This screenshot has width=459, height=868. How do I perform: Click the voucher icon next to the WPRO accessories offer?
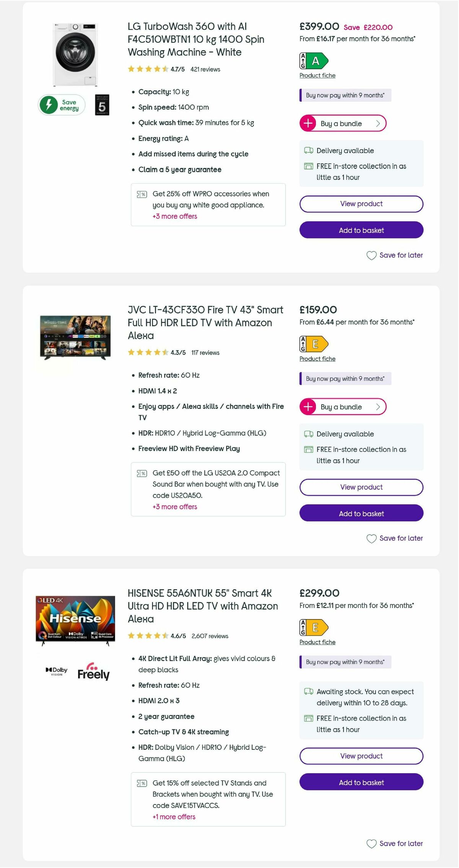(141, 194)
